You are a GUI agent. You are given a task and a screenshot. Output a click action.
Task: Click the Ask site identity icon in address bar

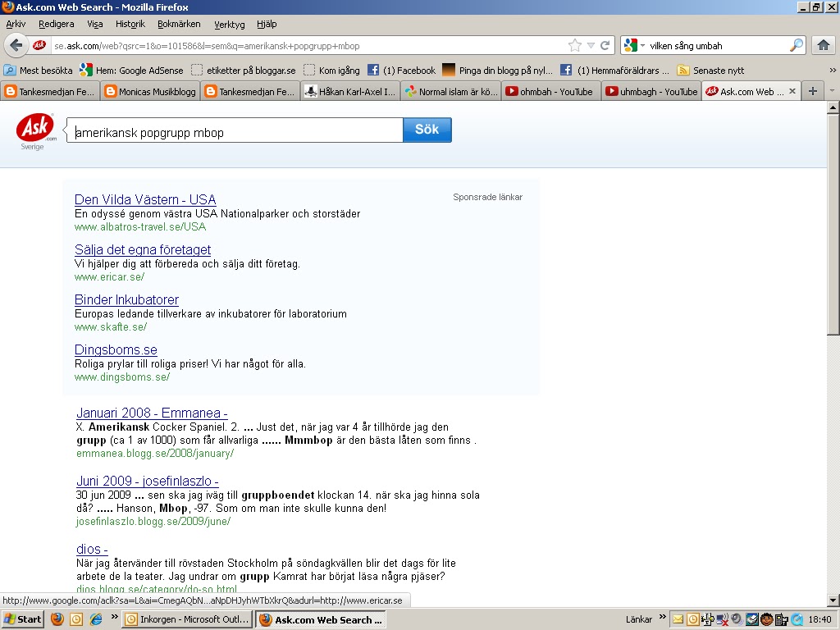[x=39, y=46]
